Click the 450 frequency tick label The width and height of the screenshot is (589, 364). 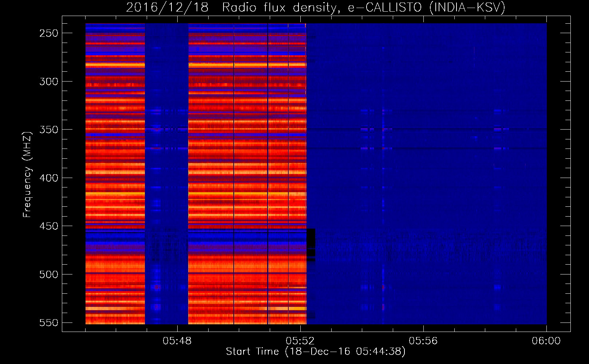(x=49, y=226)
